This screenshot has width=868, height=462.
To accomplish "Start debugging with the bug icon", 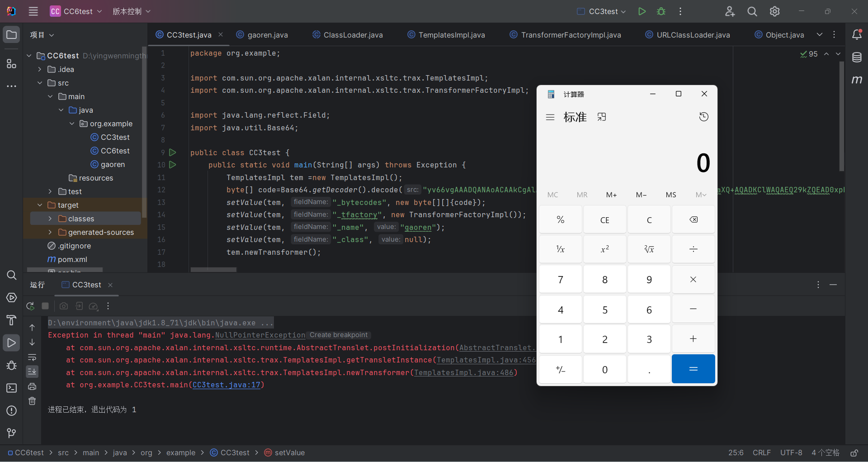I will click(x=661, y=11).
